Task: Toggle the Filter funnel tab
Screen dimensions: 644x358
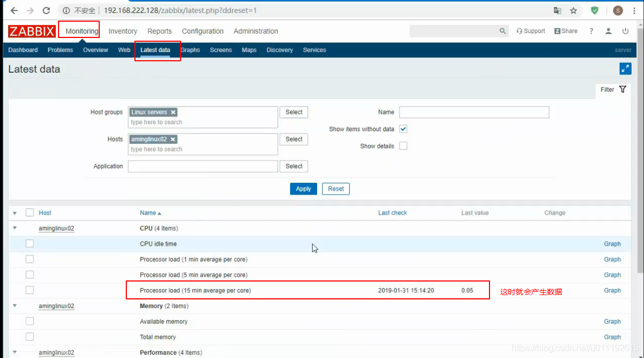Action: [x=613, y=90]
